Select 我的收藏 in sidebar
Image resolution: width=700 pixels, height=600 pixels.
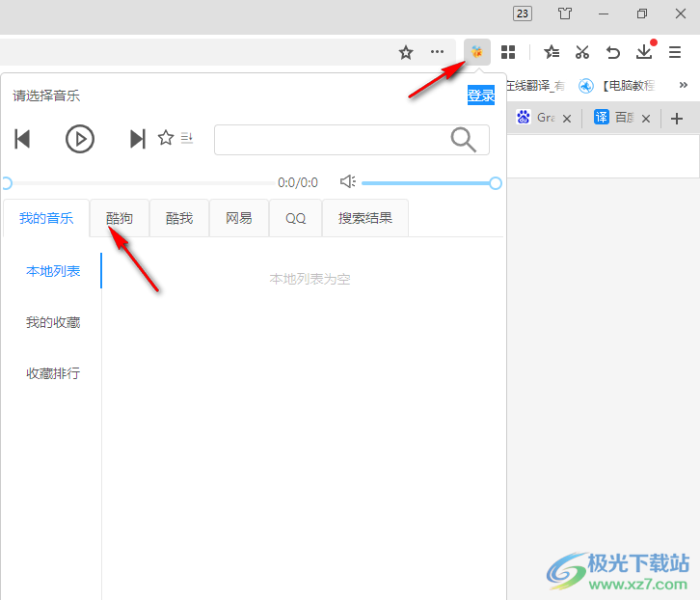coord(53,322)
